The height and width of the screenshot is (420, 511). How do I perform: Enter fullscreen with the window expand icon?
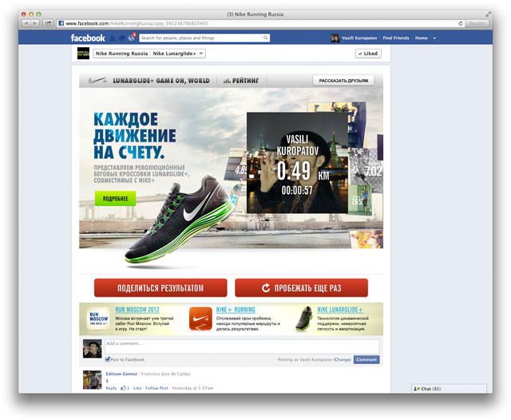point(488,14)
